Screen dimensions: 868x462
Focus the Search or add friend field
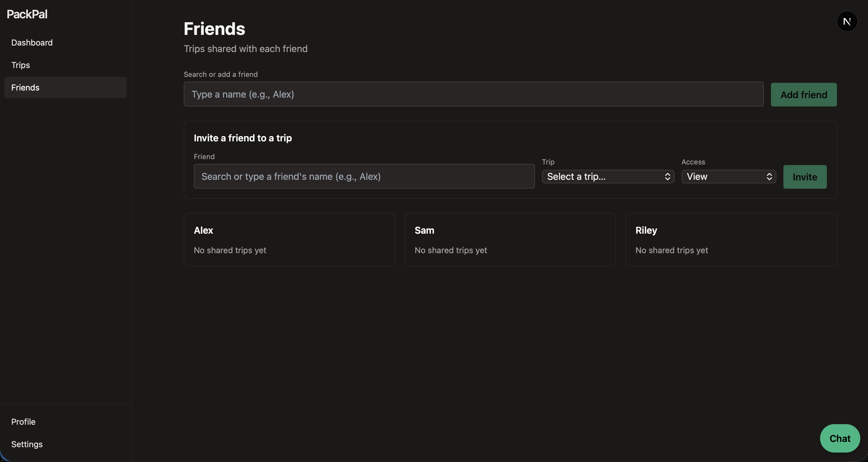point(473,94)
